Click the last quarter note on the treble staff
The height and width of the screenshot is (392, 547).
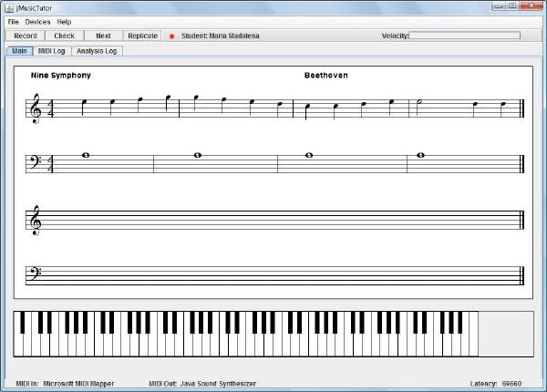coord(502,109)
